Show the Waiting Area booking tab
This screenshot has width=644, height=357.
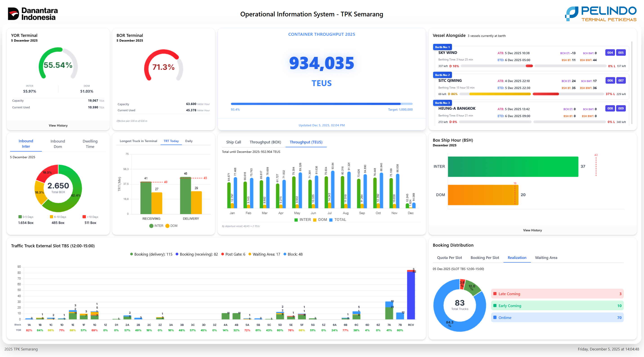point(546,257)
